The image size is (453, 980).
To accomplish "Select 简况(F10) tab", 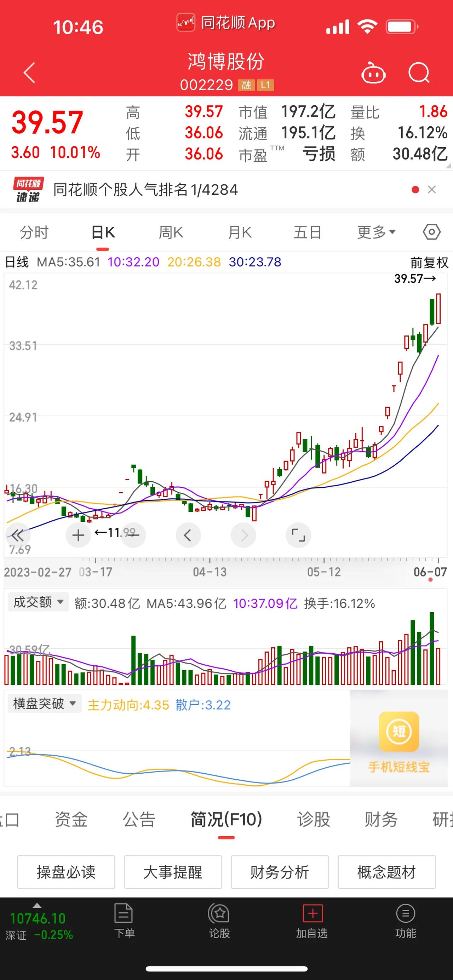I will click(226, 819).
